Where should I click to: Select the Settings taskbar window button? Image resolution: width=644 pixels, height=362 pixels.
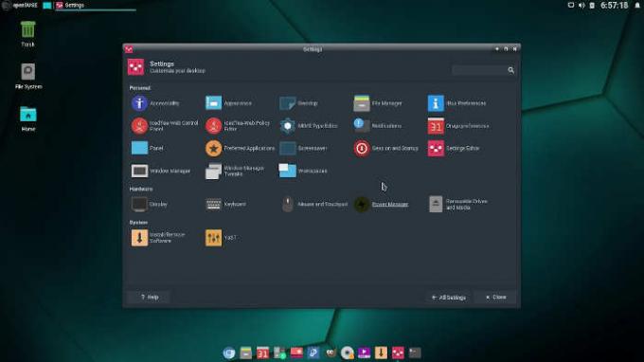(x=96, y=6)
